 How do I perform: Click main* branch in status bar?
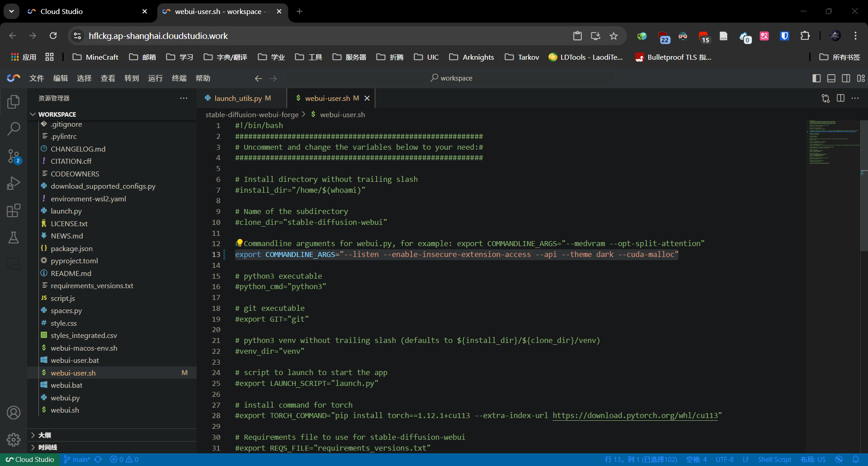point(77,459)
